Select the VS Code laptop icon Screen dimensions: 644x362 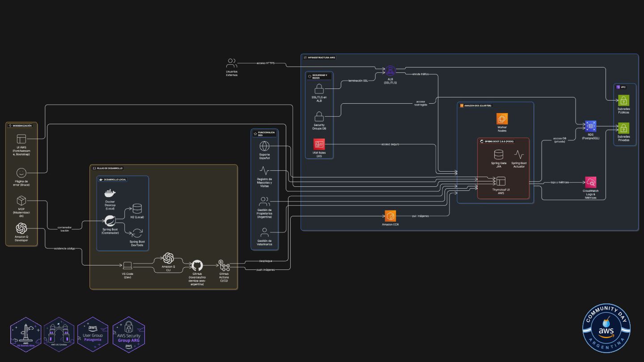click(127, 266)
